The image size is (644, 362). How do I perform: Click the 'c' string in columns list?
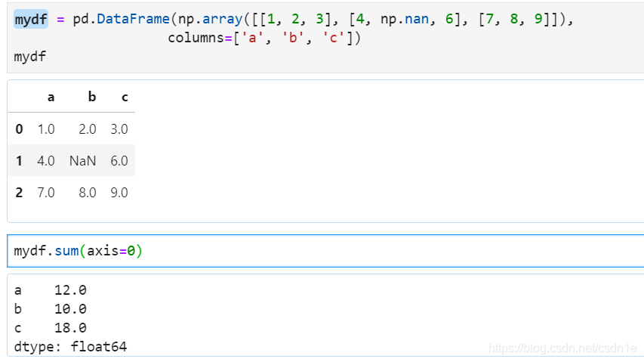pyautogui.click(x=333, y=38)
